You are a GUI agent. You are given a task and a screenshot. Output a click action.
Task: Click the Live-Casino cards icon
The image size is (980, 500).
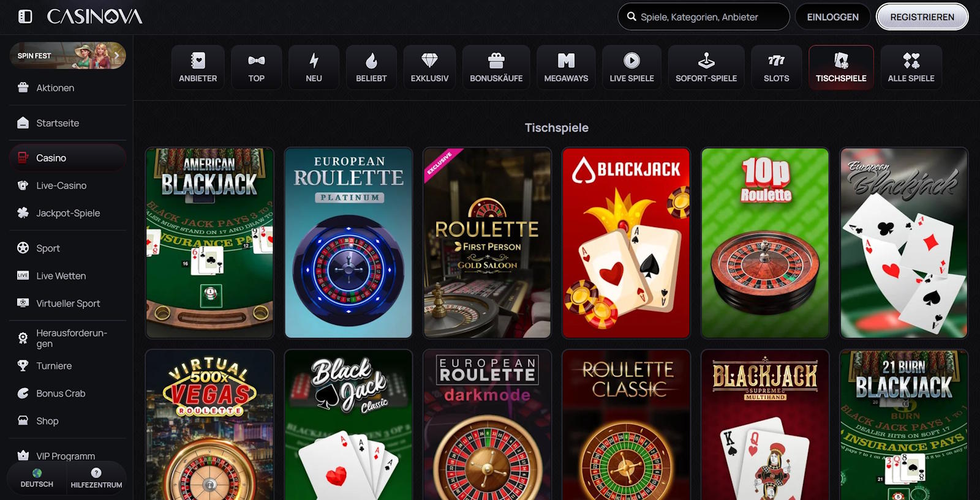click(x=23, y=185)
